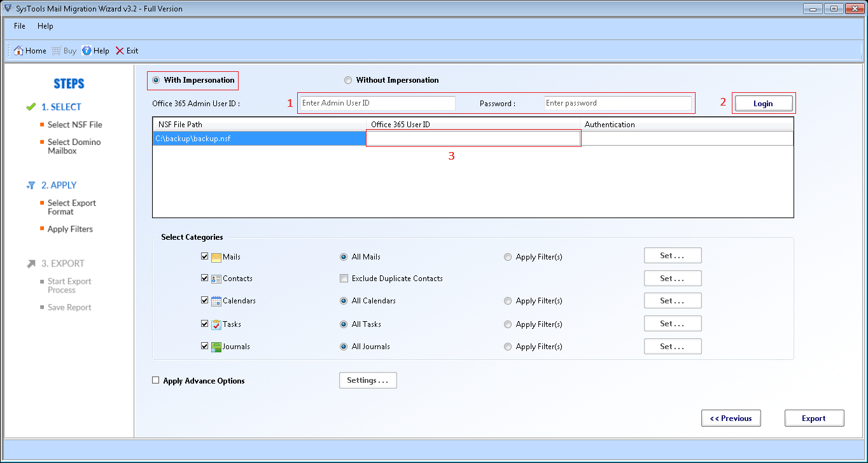Click the Calendars icon
868x463 pixels.
click(x=216, y=301)
